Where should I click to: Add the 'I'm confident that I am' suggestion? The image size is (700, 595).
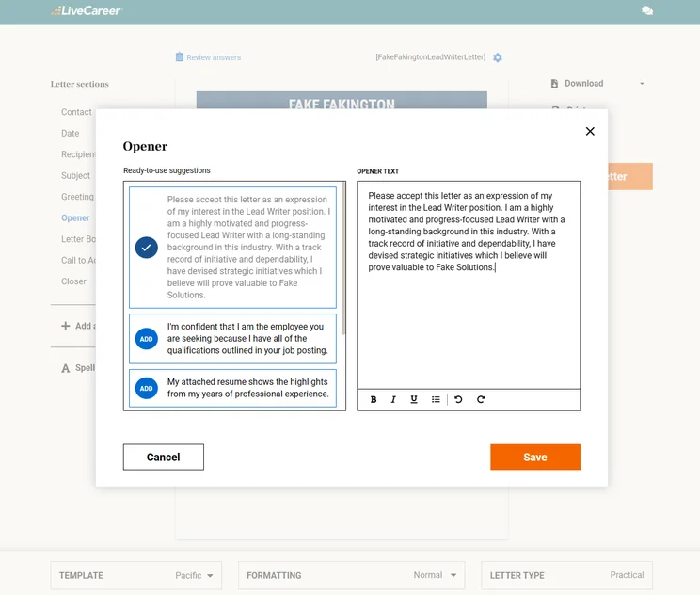click(147, 339)
